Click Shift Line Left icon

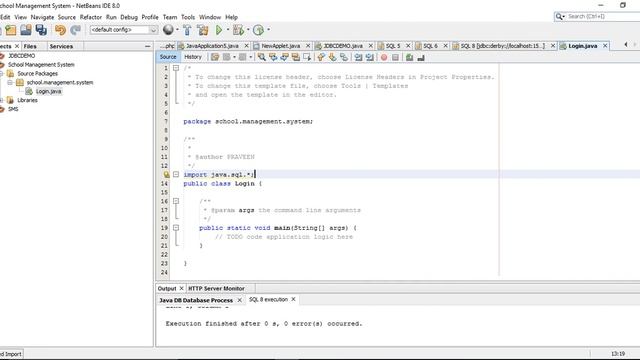coord(358,57)
